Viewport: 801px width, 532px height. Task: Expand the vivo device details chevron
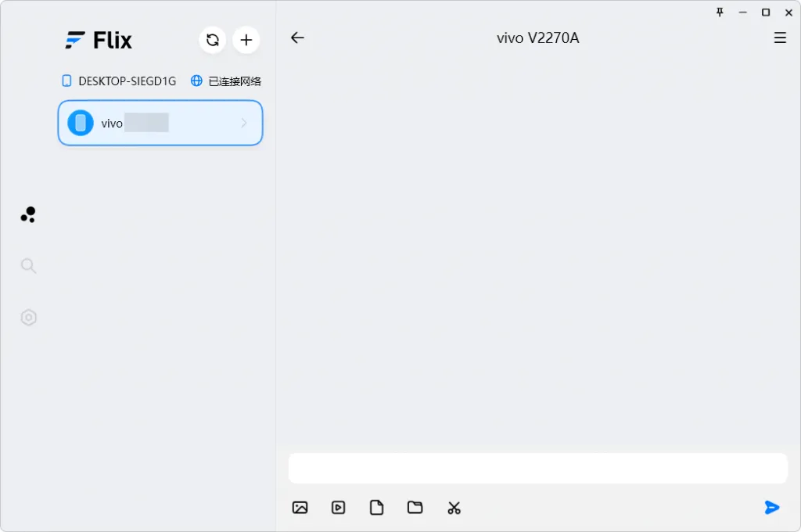coord(244,123)
